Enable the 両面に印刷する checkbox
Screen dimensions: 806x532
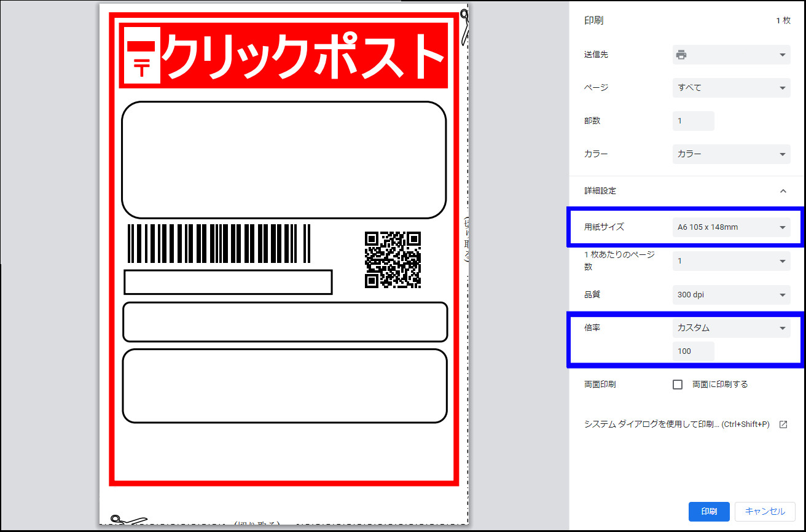click(678, 385)
